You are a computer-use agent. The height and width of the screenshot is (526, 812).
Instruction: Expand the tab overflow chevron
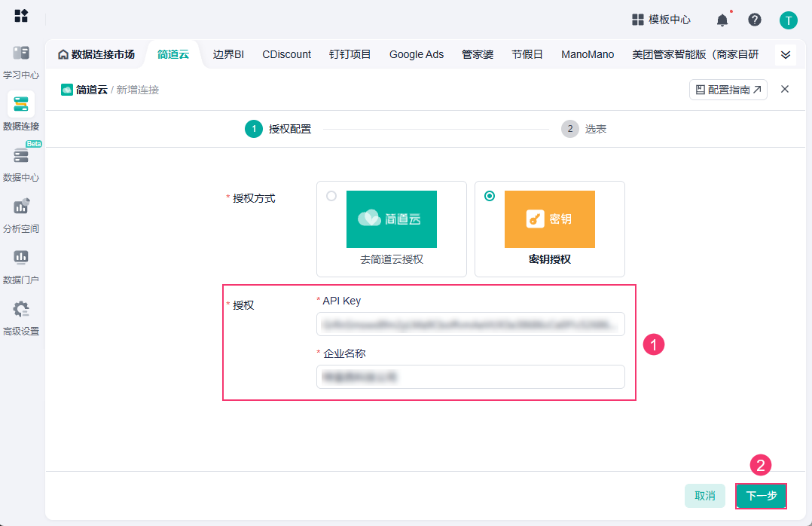(785, 54)
